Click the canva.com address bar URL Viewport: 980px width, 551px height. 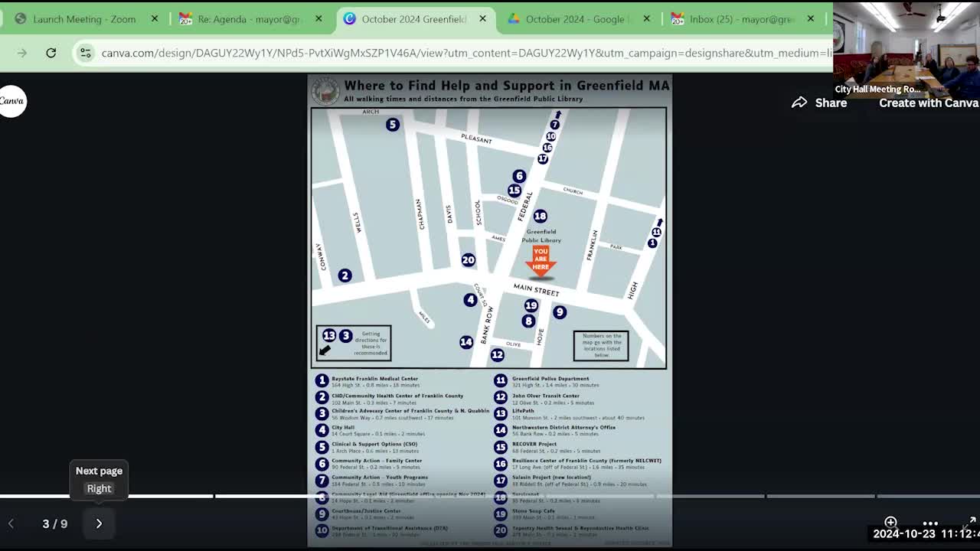[465, 53]
